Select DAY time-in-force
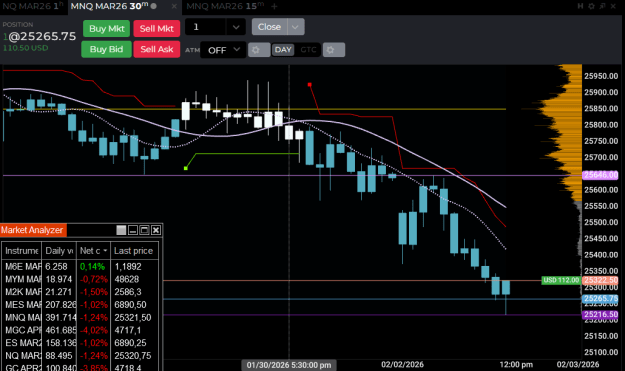 point(283,50)
